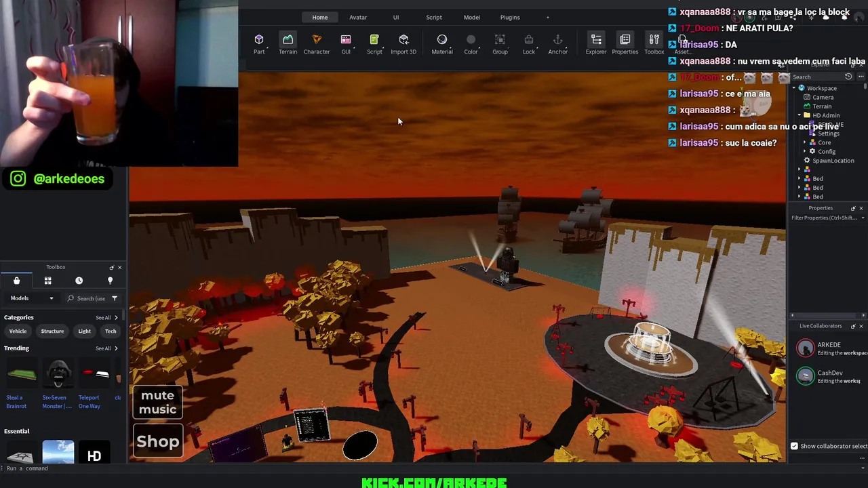Viewport: 868px width, 488px height.
Task: Select SpawnLocation in the Explorer
Action: click(833, 161)
